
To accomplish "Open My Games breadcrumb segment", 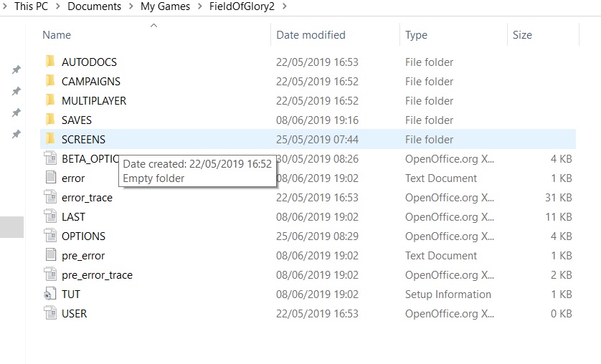I will [x=165, y=6].
